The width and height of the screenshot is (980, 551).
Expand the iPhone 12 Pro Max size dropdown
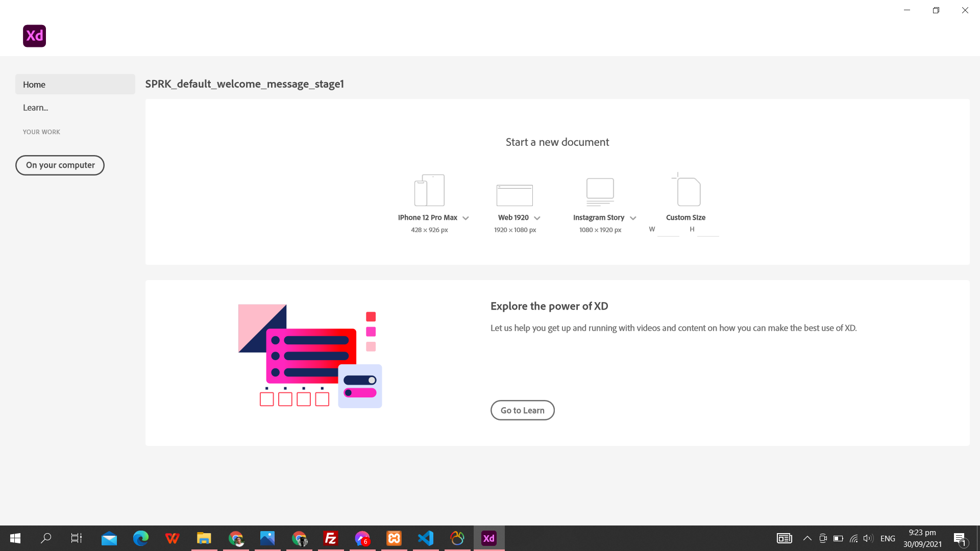[465, 218]
